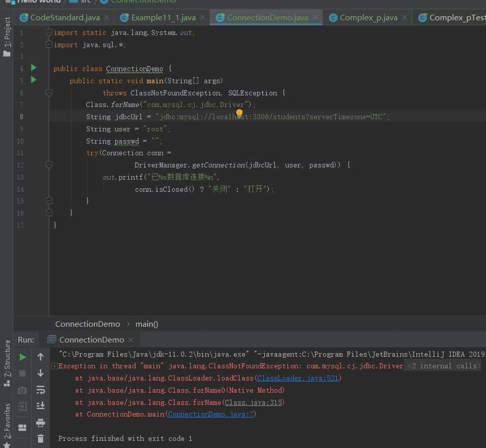Open the Complex_p.java editor tab
The height and width of the screenshot is (448, 486).
[x=368, y=18]
